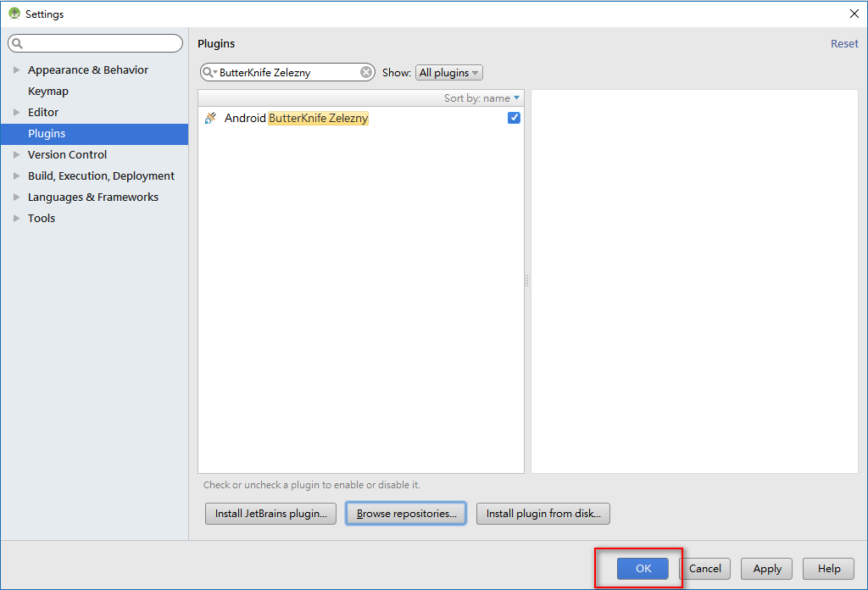868x590 pixels.
Task: Click Install plugin from disk button
Action: [x=543, y=514]
